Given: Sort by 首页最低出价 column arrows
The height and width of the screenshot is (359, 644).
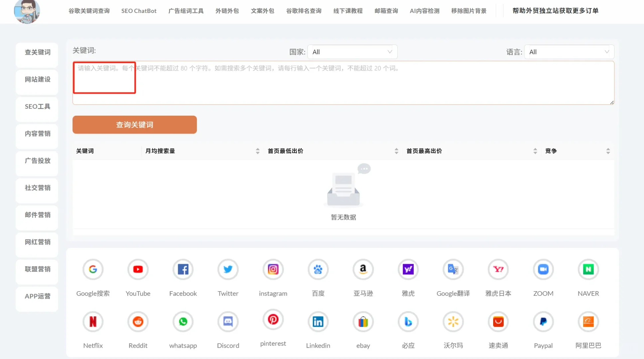Looking at the screenshot, I should point(396,151).
